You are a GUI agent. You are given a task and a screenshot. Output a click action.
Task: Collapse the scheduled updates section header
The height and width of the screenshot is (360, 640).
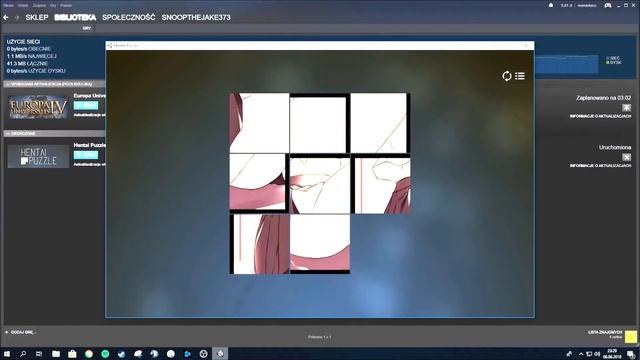[54, 84]
